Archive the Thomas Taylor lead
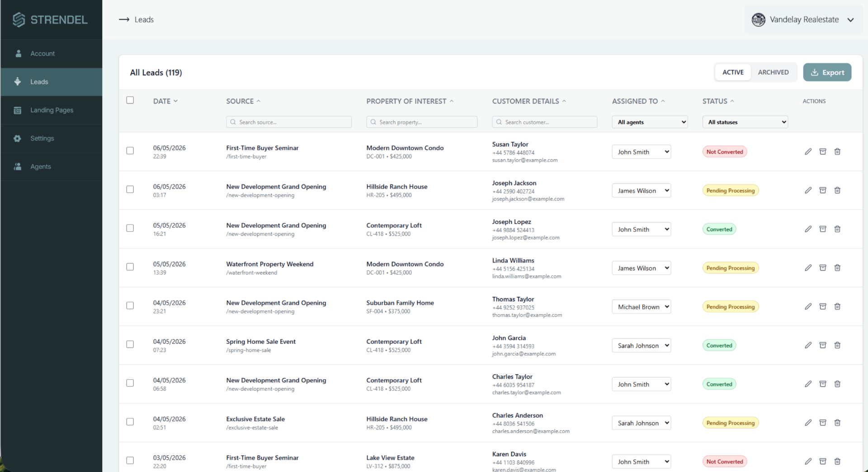Screen dimensions: 868x472 (823, 306)
